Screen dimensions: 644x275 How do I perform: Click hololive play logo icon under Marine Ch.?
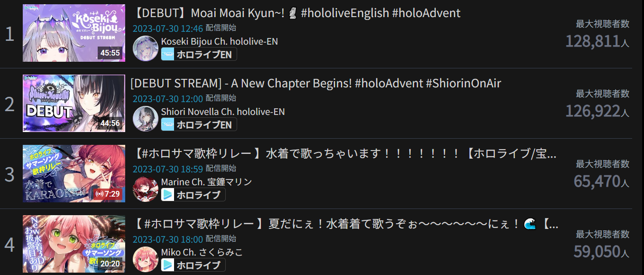click(x=168, y=195)
